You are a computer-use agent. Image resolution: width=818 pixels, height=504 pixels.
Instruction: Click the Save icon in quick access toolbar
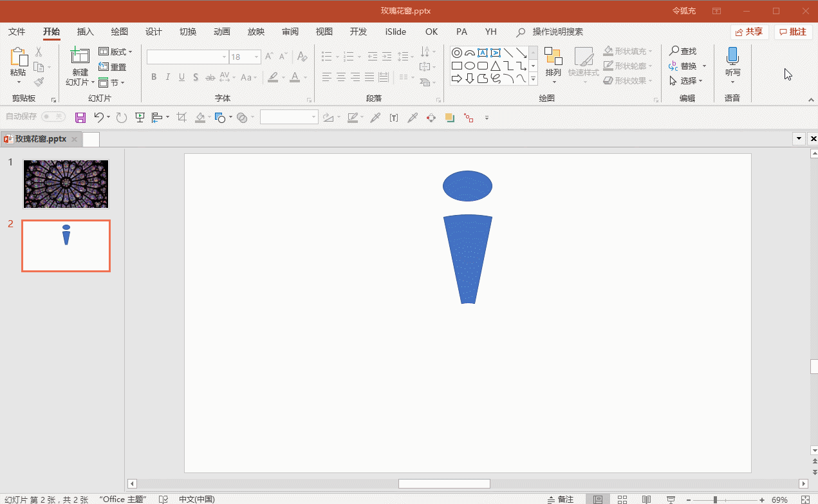80,117
